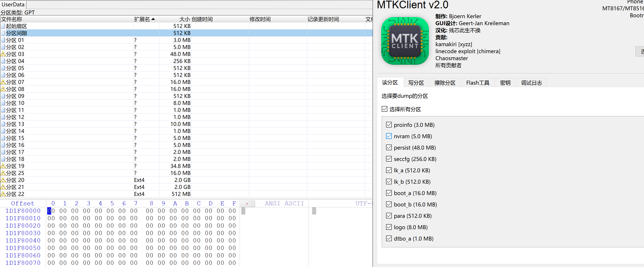
Task: Uncheck the proinfo (3.0 MB) partition
Action: click(x=389, y=125)
